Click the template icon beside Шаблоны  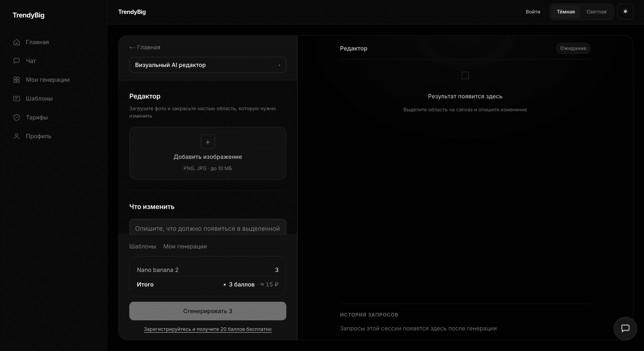tap(17, 99)
